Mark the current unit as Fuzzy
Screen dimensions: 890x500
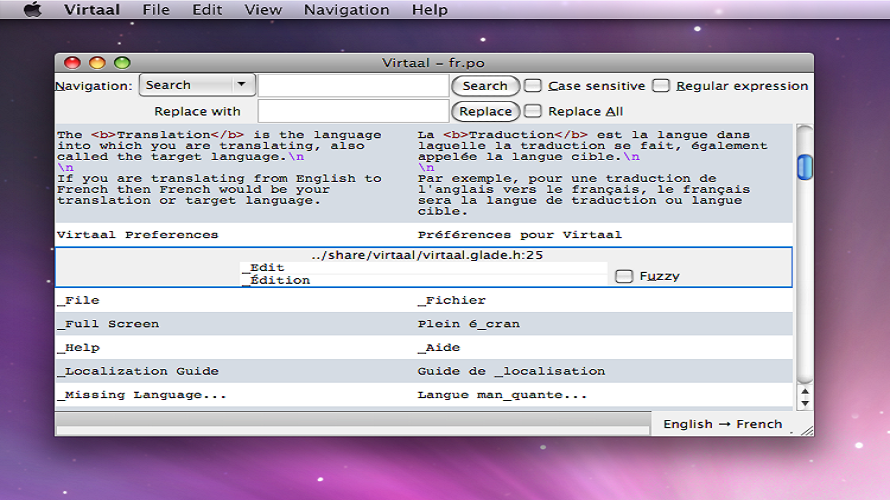(624, 276)
